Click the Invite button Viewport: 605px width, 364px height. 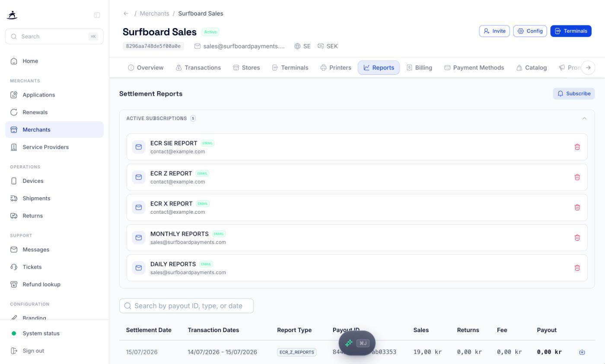click(494, 31)
